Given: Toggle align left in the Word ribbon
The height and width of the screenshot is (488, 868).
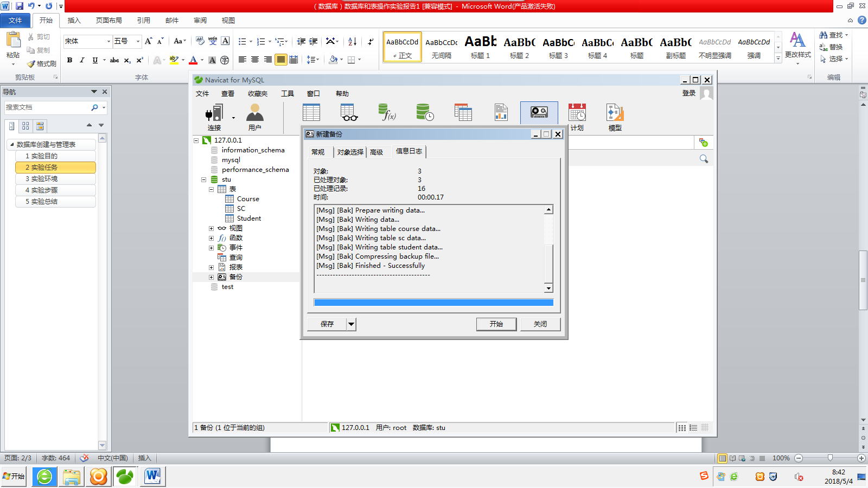Looking at the screenshot, I should [x=242, y=60].
